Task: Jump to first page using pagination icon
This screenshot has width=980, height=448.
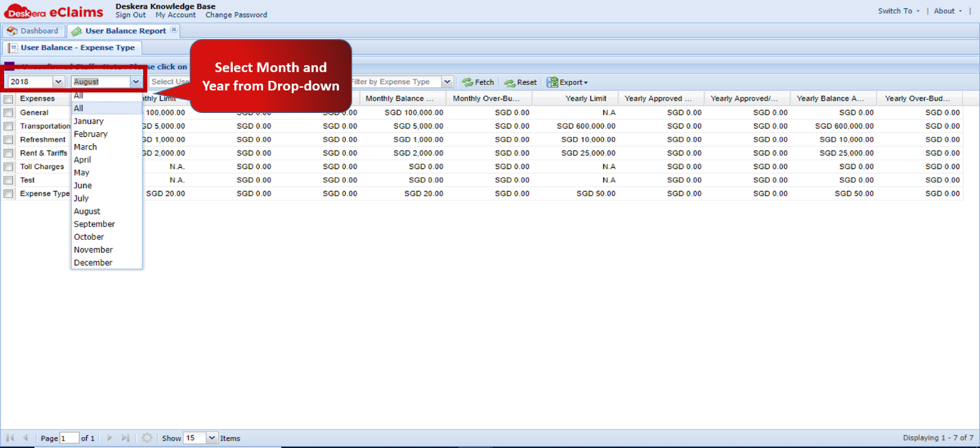Action: (10, 438)
